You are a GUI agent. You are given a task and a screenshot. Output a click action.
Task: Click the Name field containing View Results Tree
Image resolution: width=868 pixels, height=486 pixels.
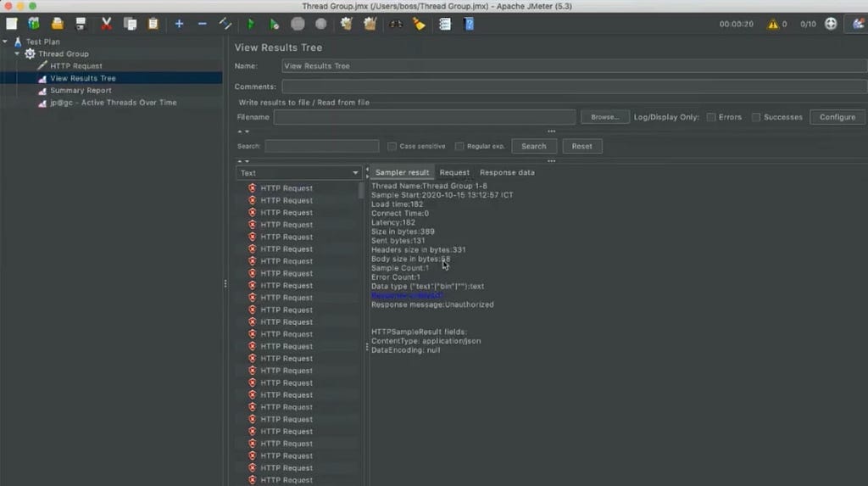(575, 66)
